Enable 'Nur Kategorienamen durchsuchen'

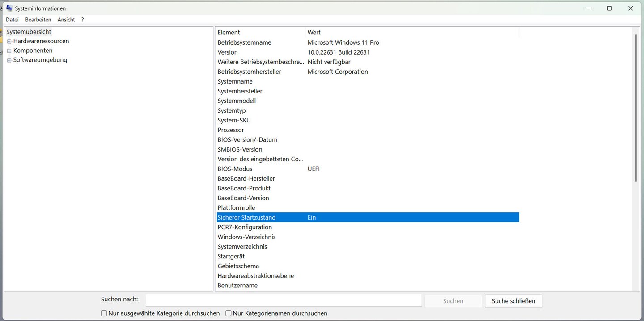228,313
